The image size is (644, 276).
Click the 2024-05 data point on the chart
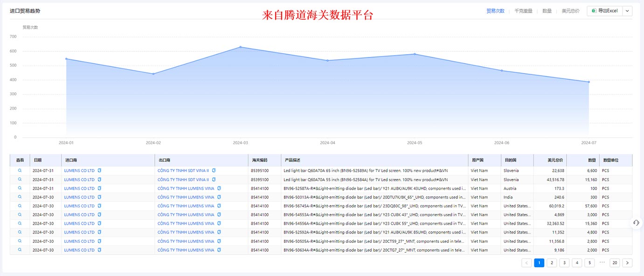point(415,54)
